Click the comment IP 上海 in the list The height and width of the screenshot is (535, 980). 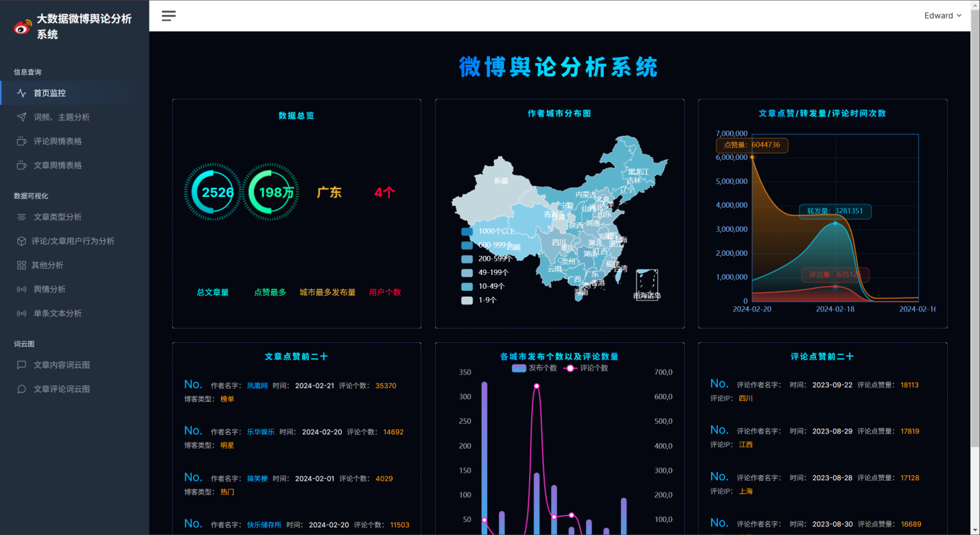point(746,491)
